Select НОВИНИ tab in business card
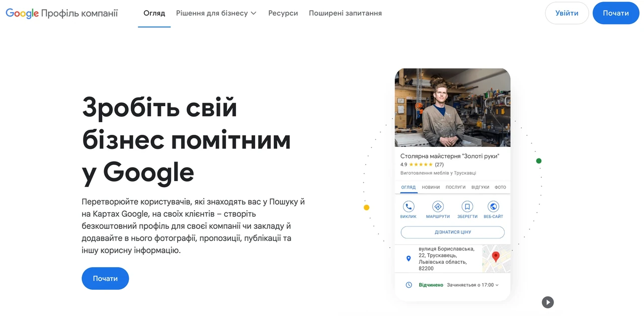644x323 pixels. pyautogui.click(x=431, y=187)
